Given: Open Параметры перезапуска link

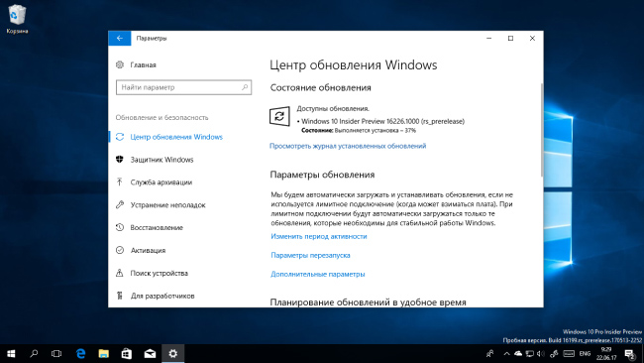Looking at the screenshot, I should (x=310, y=255).
